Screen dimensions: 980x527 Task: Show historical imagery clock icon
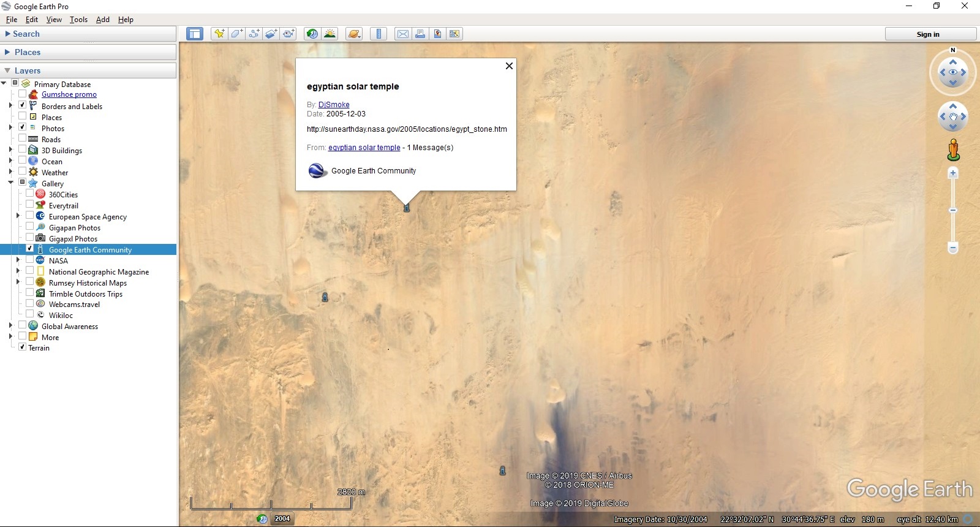312,34
